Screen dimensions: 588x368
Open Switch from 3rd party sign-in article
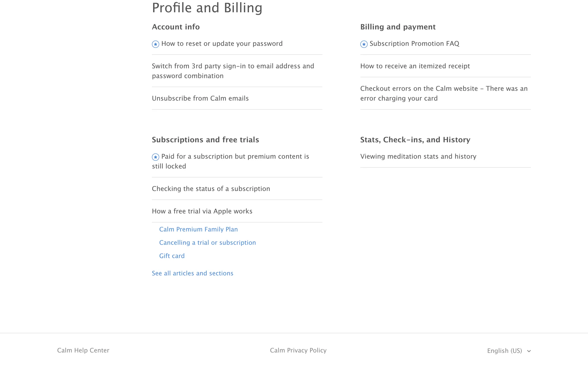click(233, 71)
